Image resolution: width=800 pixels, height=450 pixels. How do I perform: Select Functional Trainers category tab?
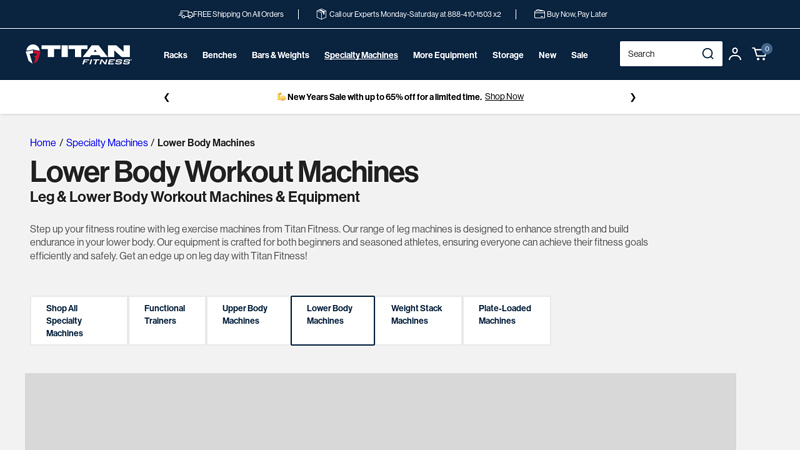167,320
